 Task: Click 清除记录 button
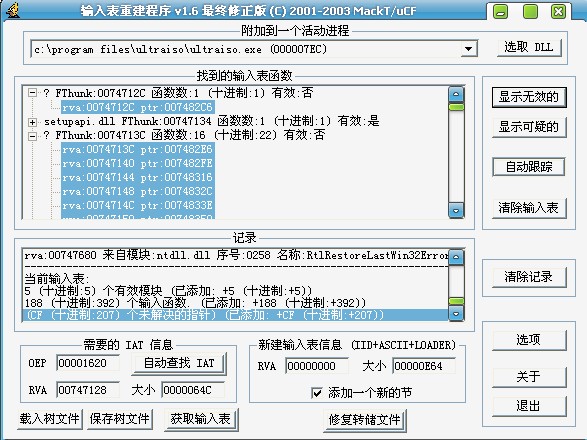click(x=529, y=277)
